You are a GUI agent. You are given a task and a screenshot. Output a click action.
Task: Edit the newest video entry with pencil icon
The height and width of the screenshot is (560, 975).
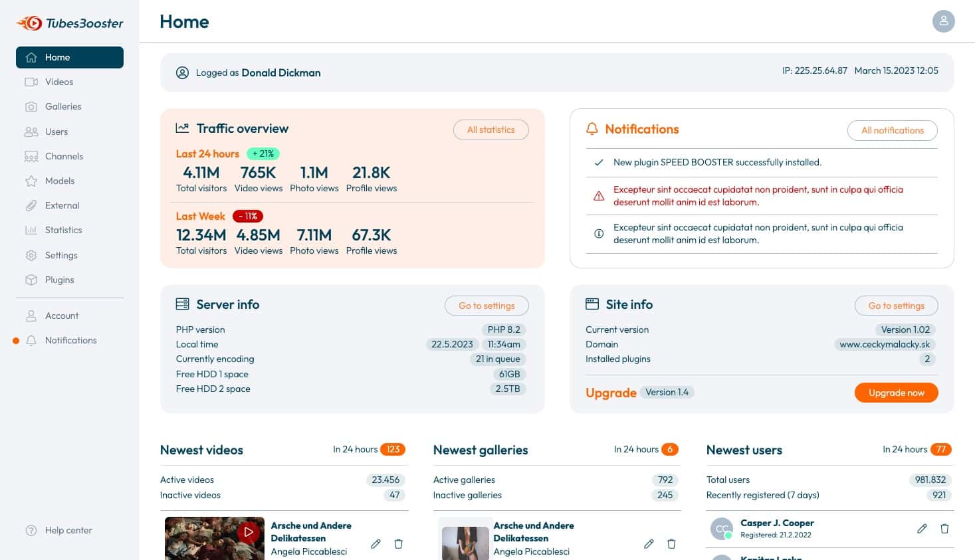tap(376, 543)
